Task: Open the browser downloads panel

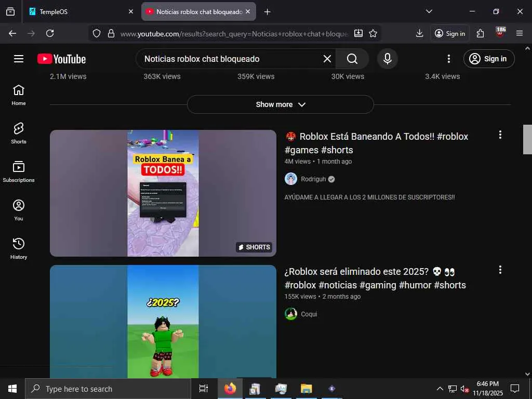Action: tap(419, 33)
